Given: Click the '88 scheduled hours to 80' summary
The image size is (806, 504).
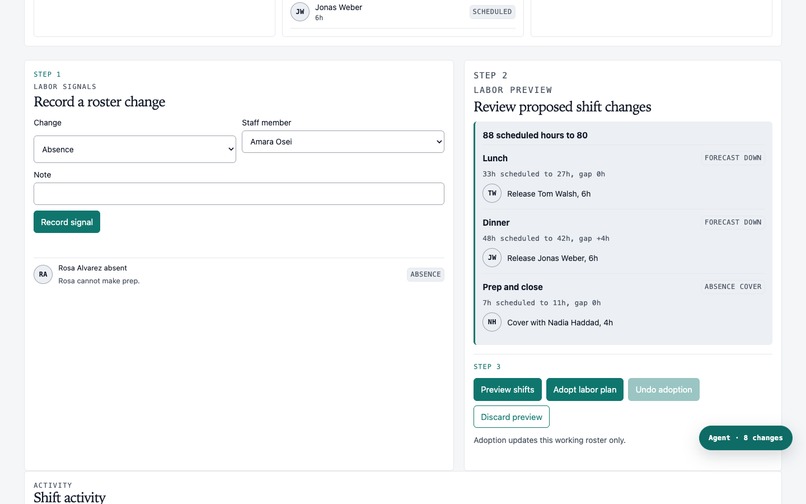Looking at the screenshot, I should pyautogui.click(x=535, y=135).
